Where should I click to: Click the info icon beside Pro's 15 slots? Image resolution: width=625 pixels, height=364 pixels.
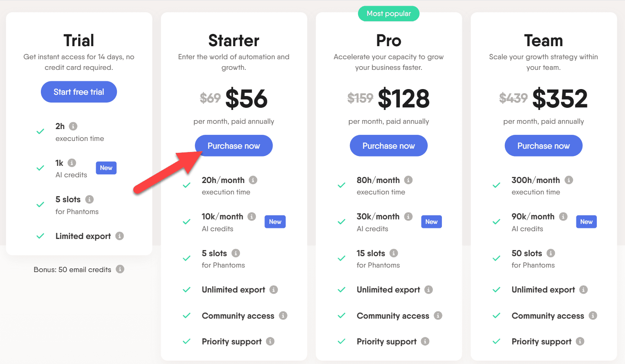point(394,253)
